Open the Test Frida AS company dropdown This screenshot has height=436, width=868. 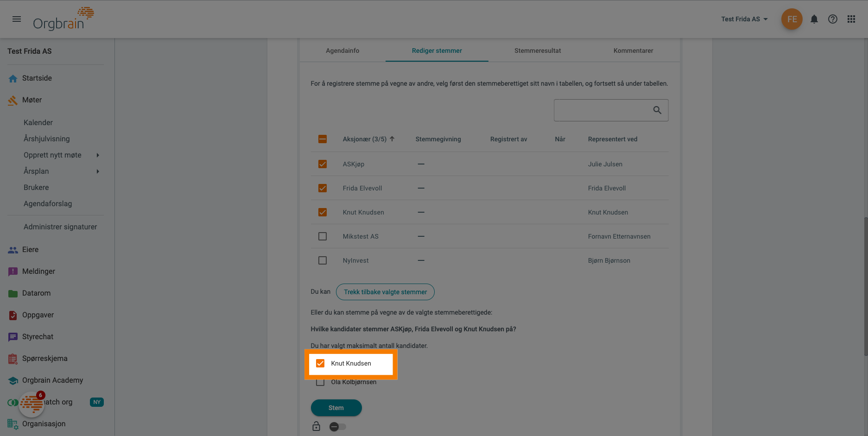[744, 19]
